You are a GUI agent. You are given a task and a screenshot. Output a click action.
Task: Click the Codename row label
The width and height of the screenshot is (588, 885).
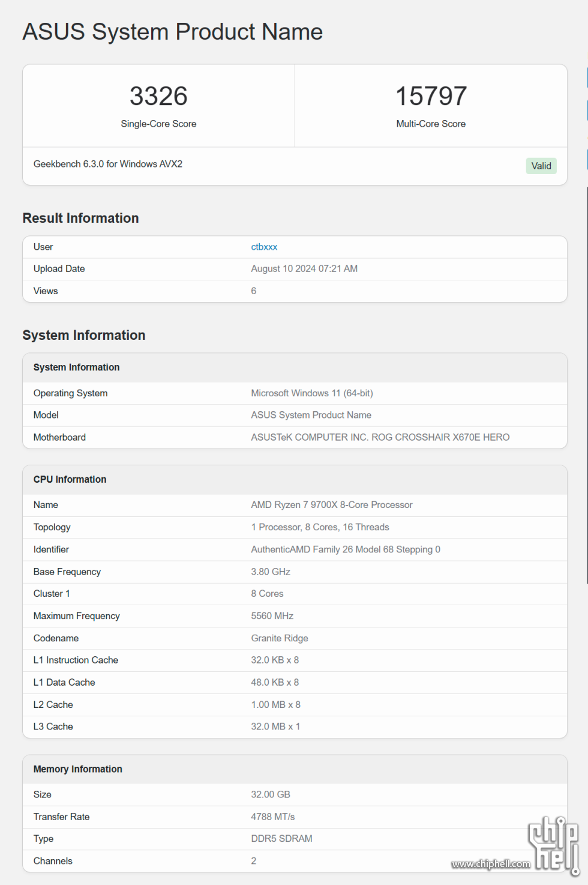[56, 638]
